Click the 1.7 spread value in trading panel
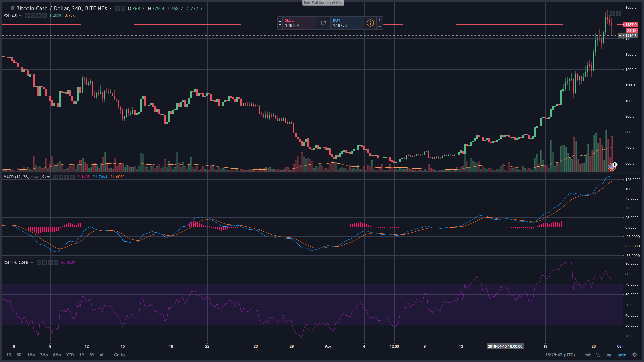This screenshot has height=362, width=644. [x=323, y=23]
